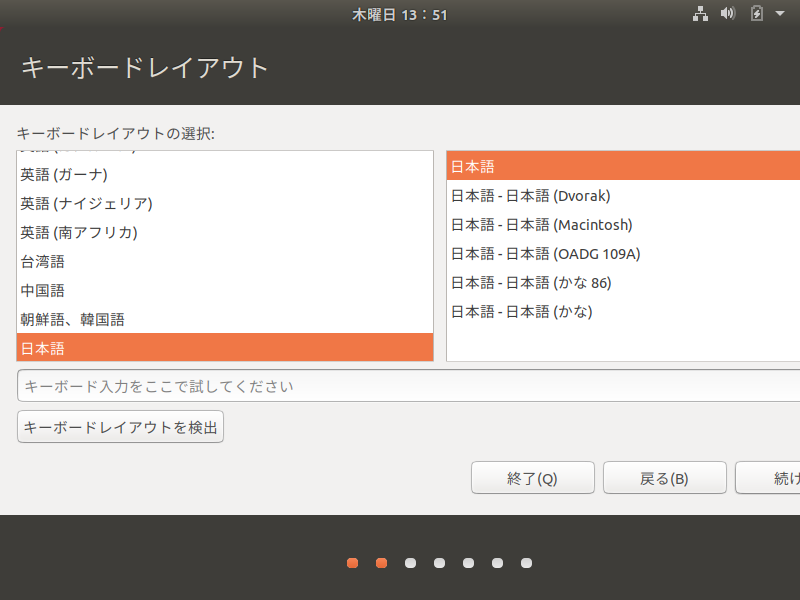Pick the 日本語 (Dvorak) variant
The width and height of the screenshot is (800, 600).
(623, 195)
